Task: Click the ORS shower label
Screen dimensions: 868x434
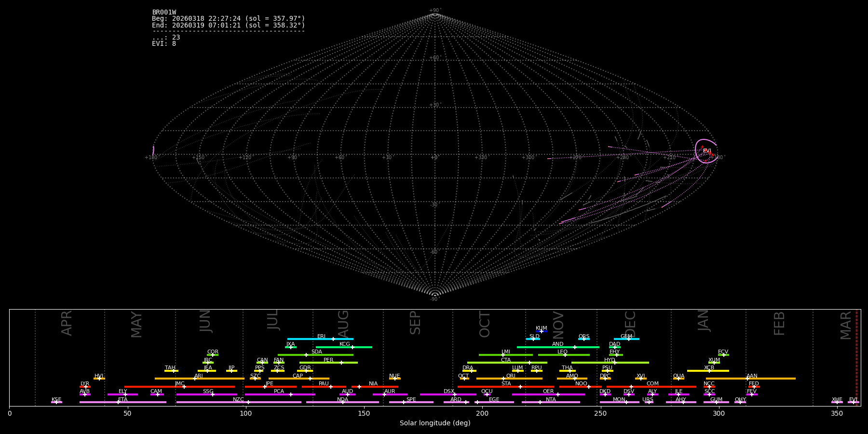Action: click(x=583, y=337)
